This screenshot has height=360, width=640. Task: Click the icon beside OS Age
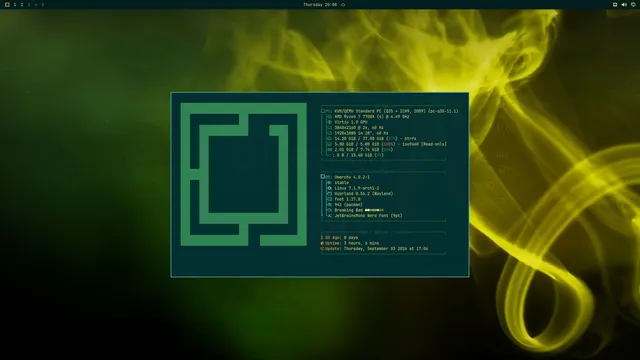click(x=322, y=238)
